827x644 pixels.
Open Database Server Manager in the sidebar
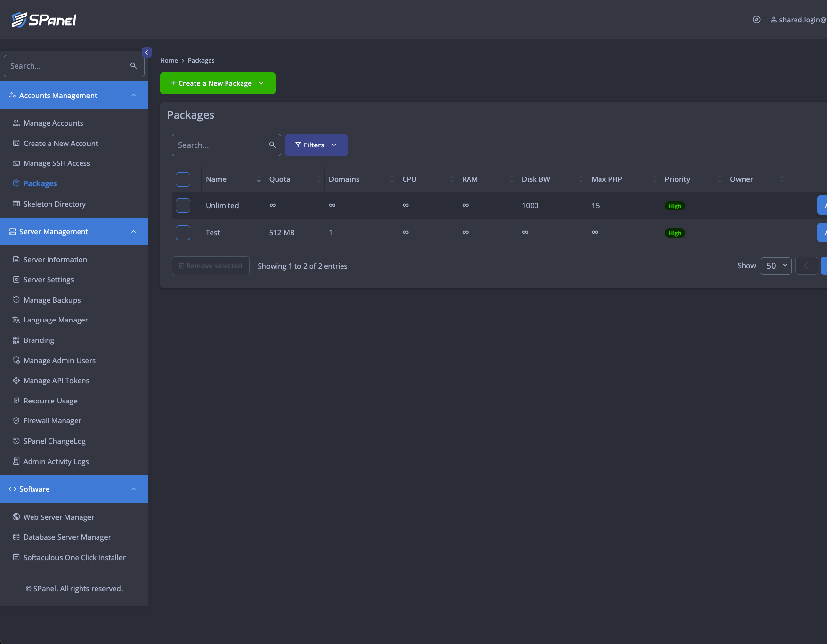point(67,537)
